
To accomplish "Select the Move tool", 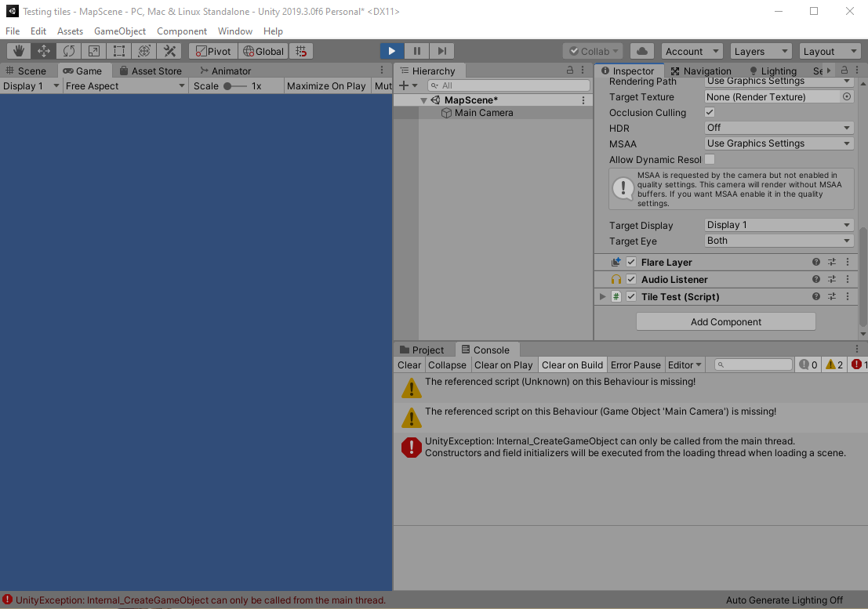I will point(44,51).
